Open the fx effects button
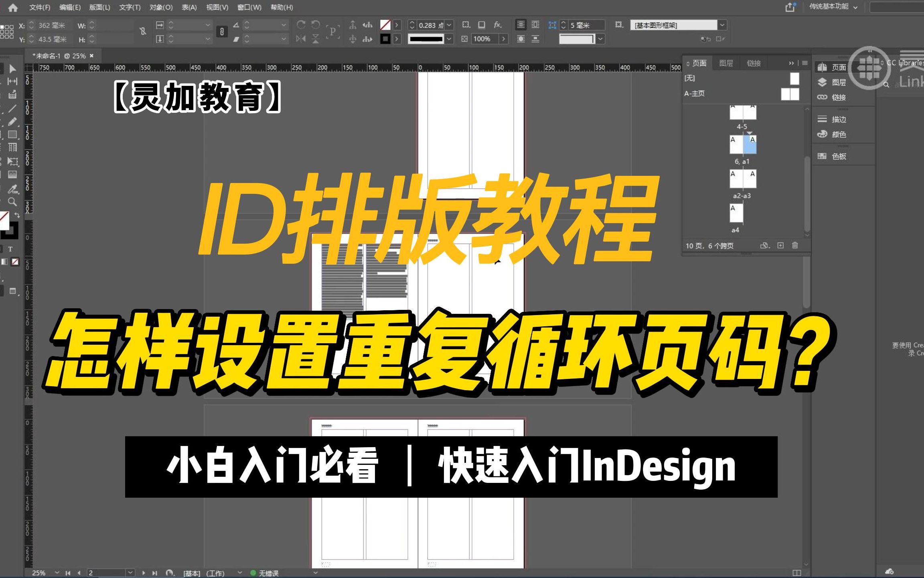The height and width of the screenshot is (578, 924). pos(498,25)
